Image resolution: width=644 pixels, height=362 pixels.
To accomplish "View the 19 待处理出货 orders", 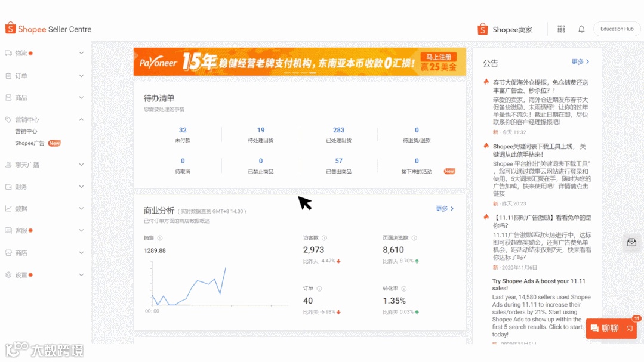I will pyautogui.click(x=261, y=135).
